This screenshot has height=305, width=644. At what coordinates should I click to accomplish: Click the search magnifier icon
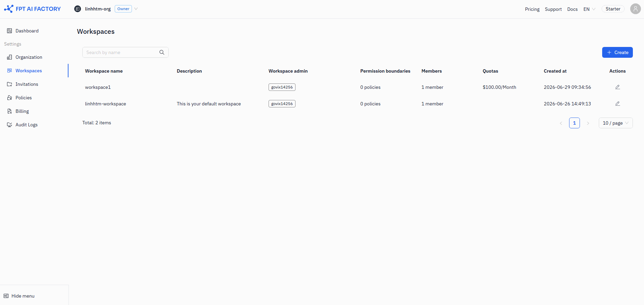(x=162, y=52)
